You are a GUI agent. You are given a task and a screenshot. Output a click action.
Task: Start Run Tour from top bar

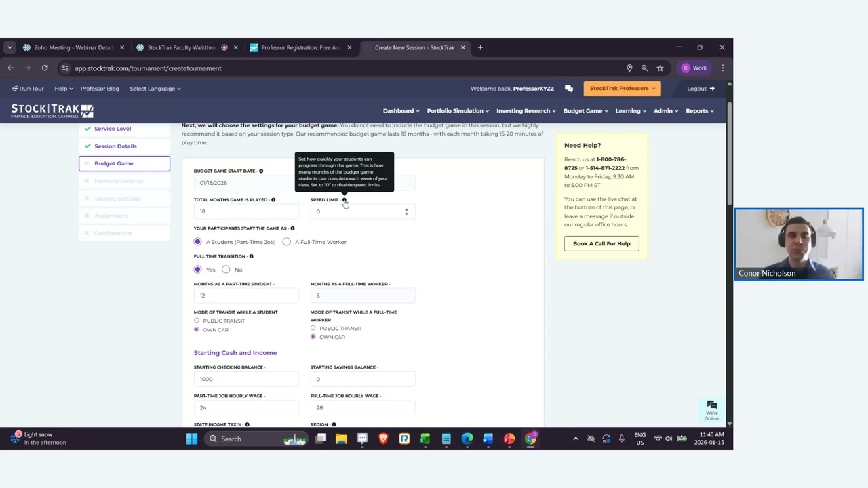pos(27,89)
